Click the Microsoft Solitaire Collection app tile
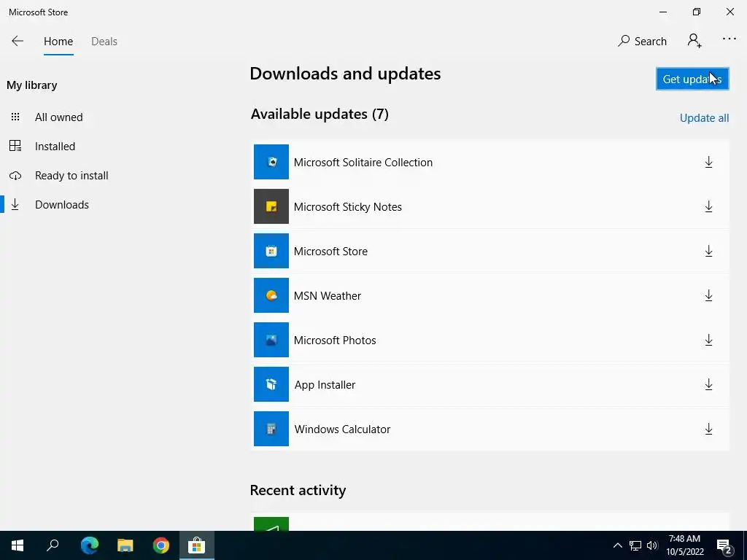The height and width of the screenshot is (560, 747). click(x=271, y=162)
